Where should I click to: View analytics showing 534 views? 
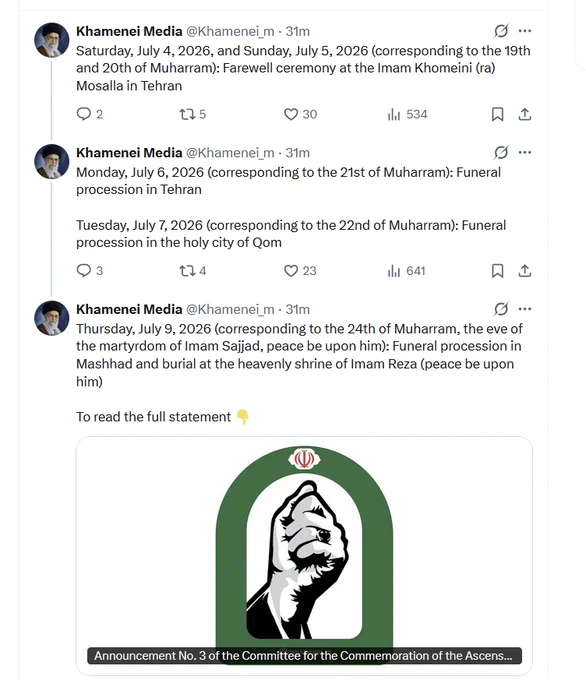click(x=407, y=114)
